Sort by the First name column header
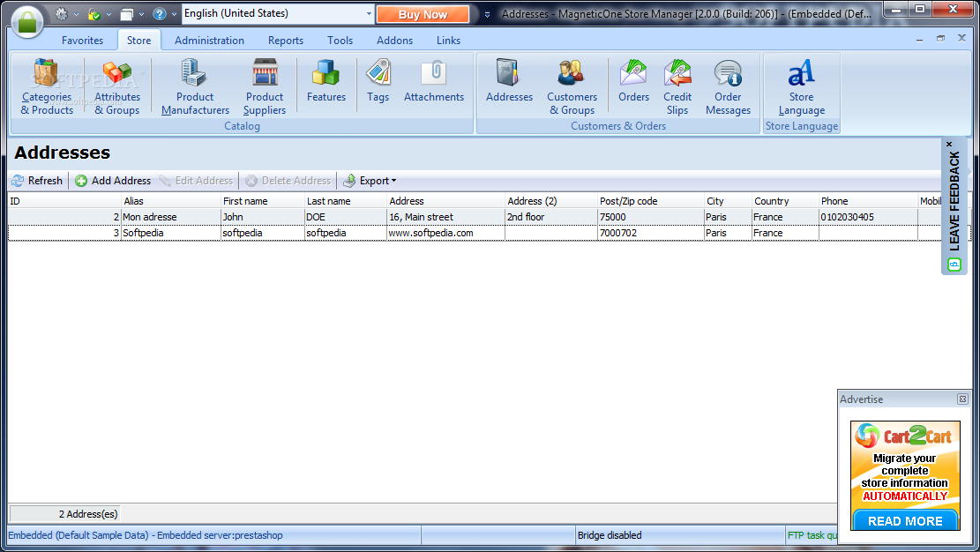 click(262, 201)
